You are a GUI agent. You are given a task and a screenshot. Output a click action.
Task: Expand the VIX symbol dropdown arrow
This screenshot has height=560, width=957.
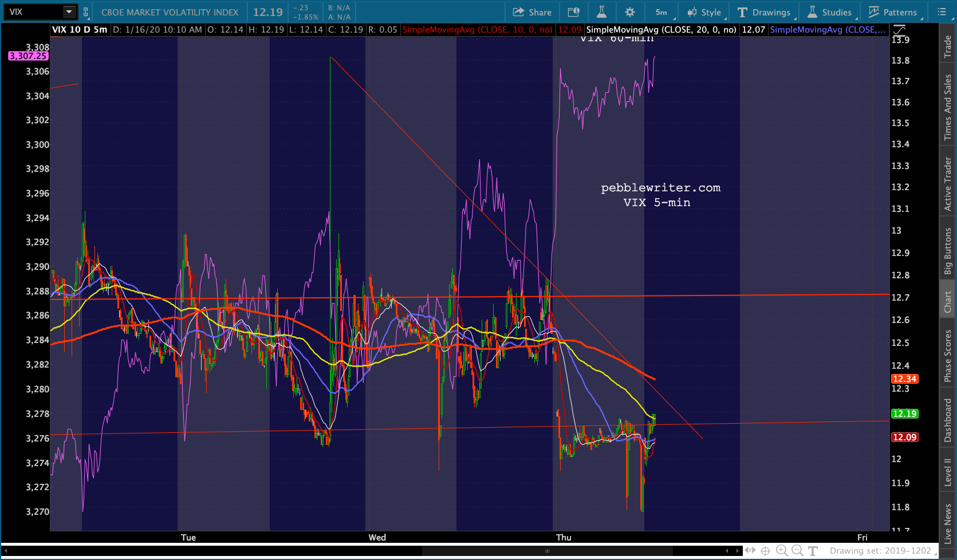(x=69, y=11)
